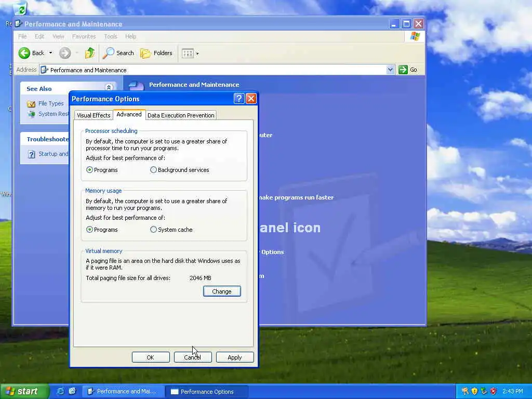The width and height of the screenshot is (532, 399).
Task: Click the See Also panel header text
Action: coord(39,89)
